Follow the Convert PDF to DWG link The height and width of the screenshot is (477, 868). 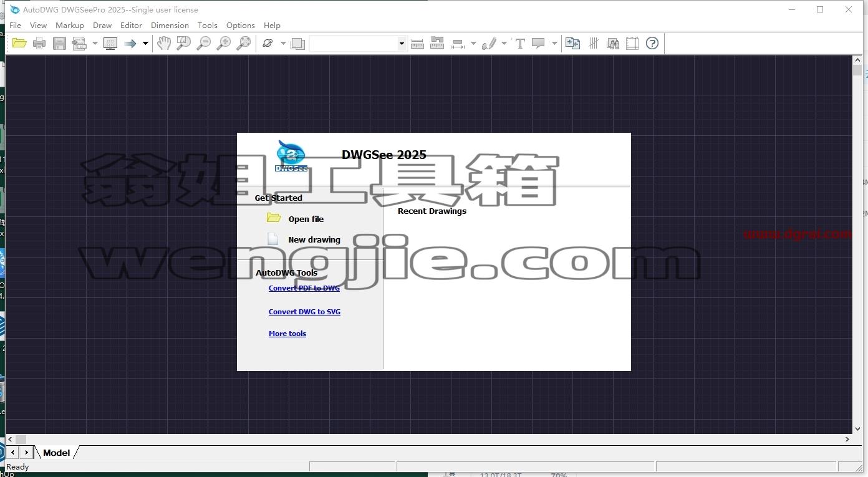(x=304, y=288)
